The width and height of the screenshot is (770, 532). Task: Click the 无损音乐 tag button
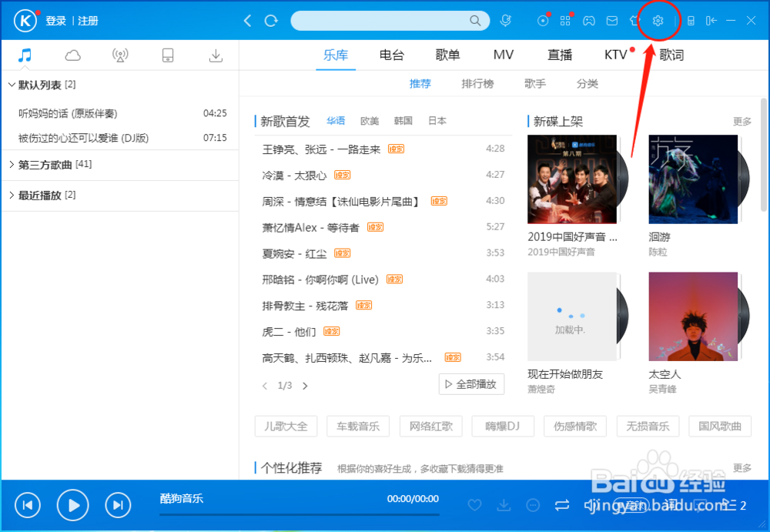coord(648,427)
